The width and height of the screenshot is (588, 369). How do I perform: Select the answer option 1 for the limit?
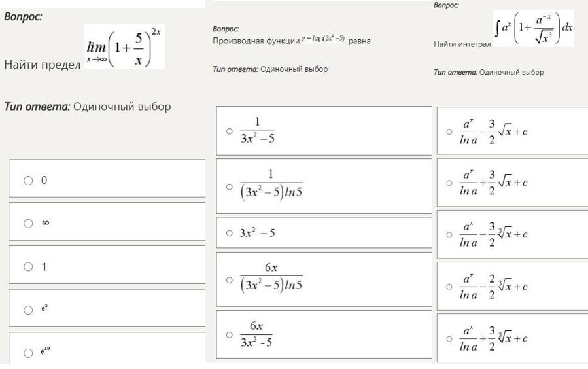click(x=28, y=266)
